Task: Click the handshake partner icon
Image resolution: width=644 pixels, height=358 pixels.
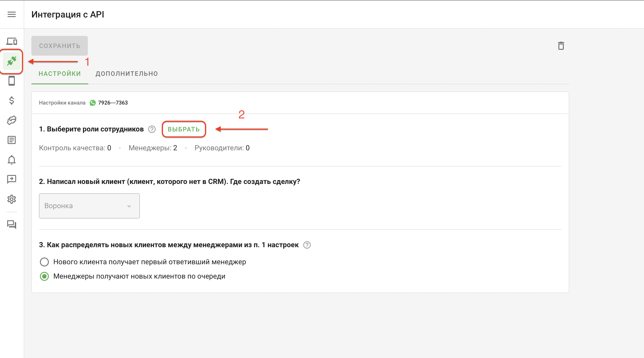Action: (x=11, y=120)
